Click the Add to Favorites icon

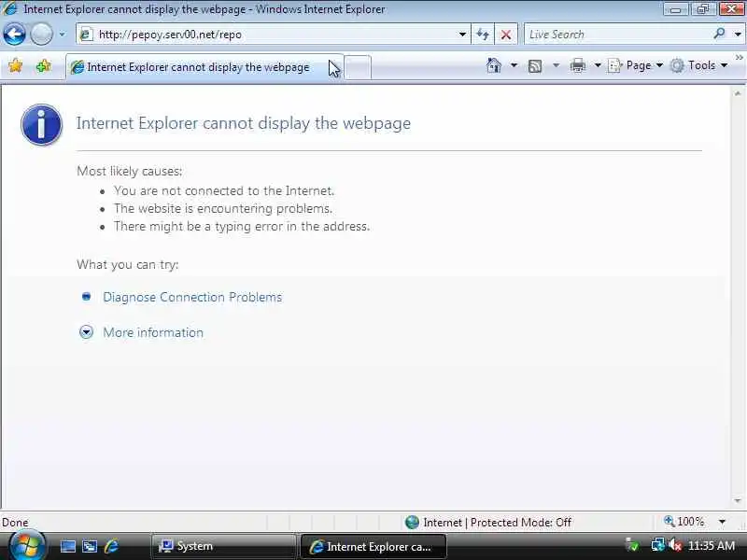click(44, 65)
